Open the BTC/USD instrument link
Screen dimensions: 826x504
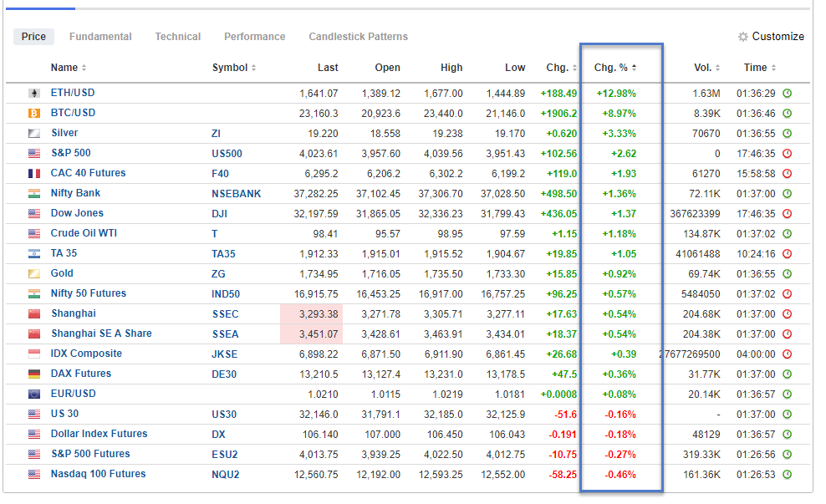(x=73, y=113)
